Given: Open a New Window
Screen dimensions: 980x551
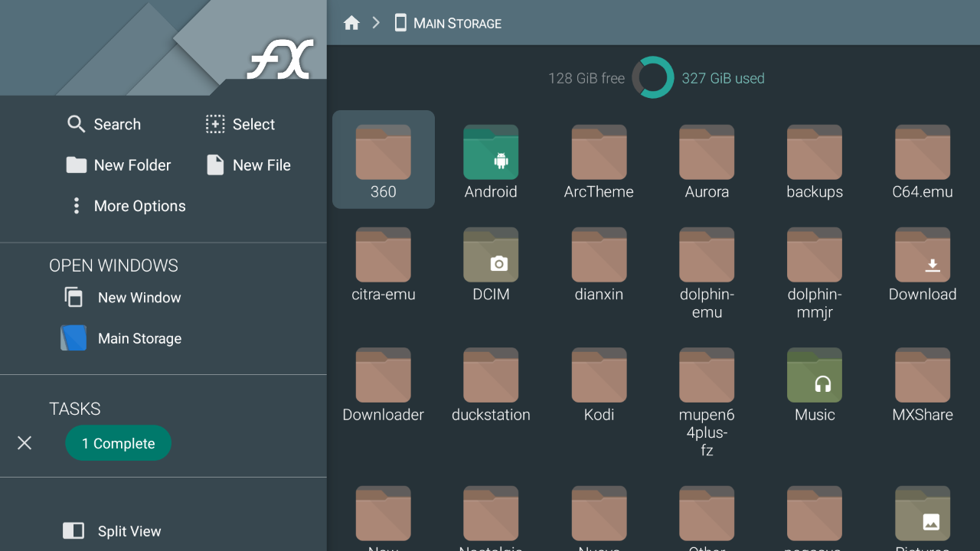Looking at the screenshot, I should click(x=122, y=298).
